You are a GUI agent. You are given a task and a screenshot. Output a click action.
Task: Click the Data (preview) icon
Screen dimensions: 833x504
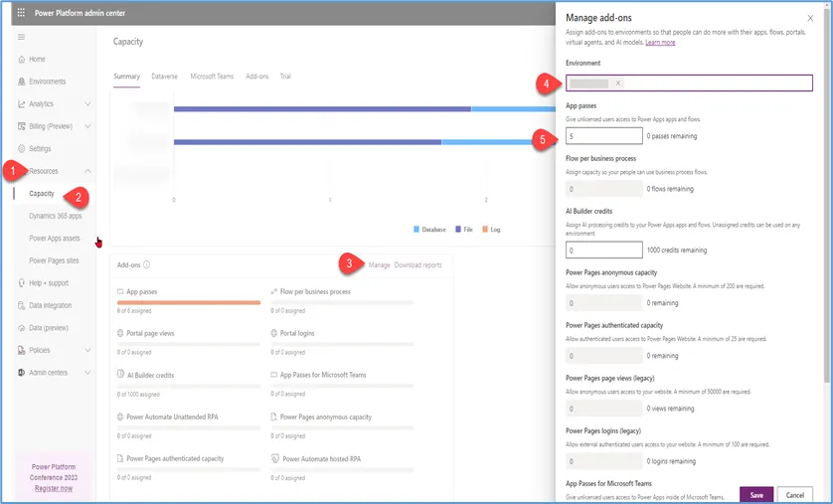tap(21, 328)
